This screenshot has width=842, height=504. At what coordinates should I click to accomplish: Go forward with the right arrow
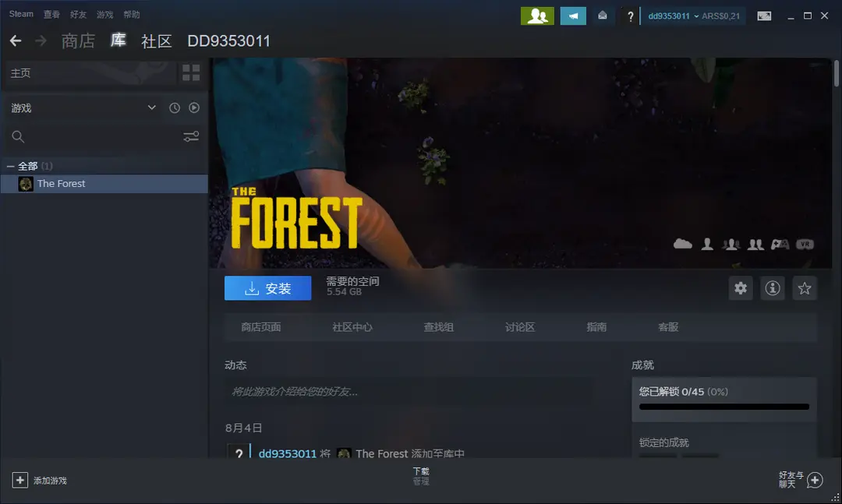click(41, 41)
